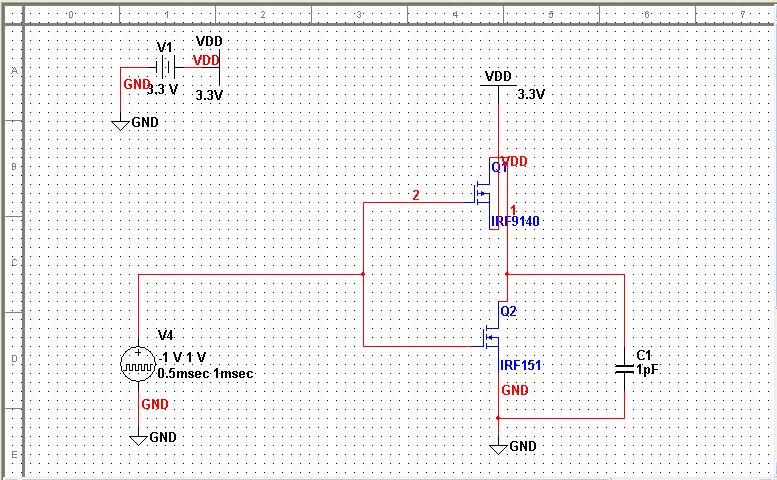Click ground symbol below the V1 battery
Image resolution: width=777 pixels, height=480 pixels.
[x=120, y=125]
